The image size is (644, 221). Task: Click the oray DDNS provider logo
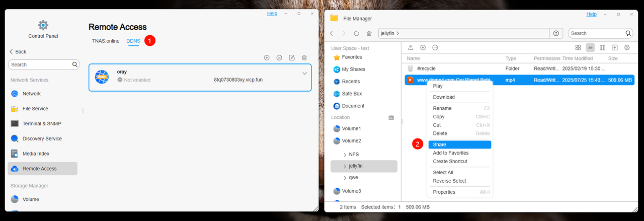point(102,77)
